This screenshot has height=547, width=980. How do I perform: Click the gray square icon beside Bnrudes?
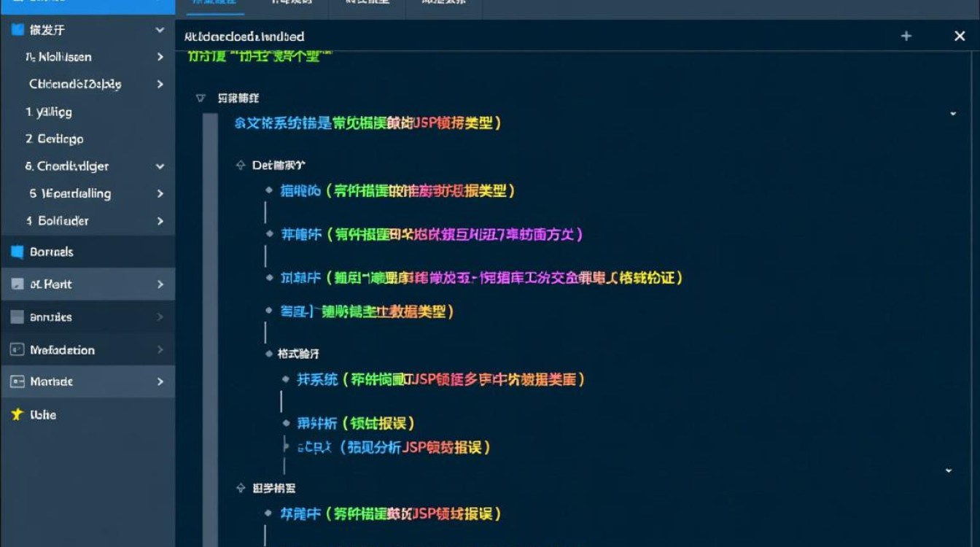point(15,317)
